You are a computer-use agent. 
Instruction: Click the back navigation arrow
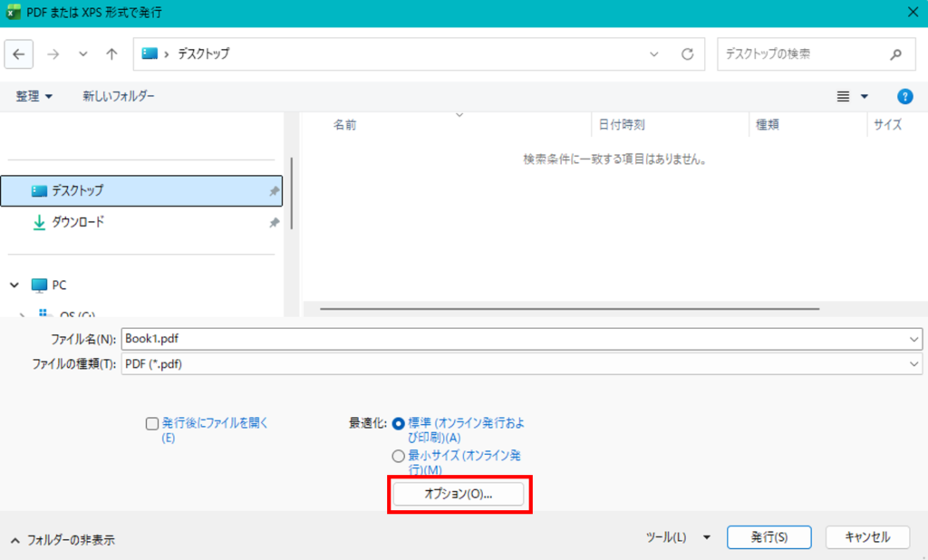[19, 54]
